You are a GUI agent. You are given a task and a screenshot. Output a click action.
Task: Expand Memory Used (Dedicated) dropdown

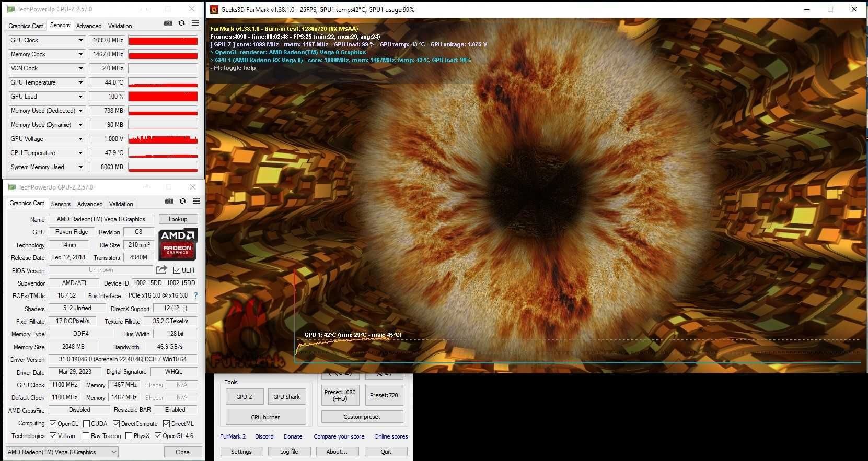pyautogui.click(x=80, y=111)
